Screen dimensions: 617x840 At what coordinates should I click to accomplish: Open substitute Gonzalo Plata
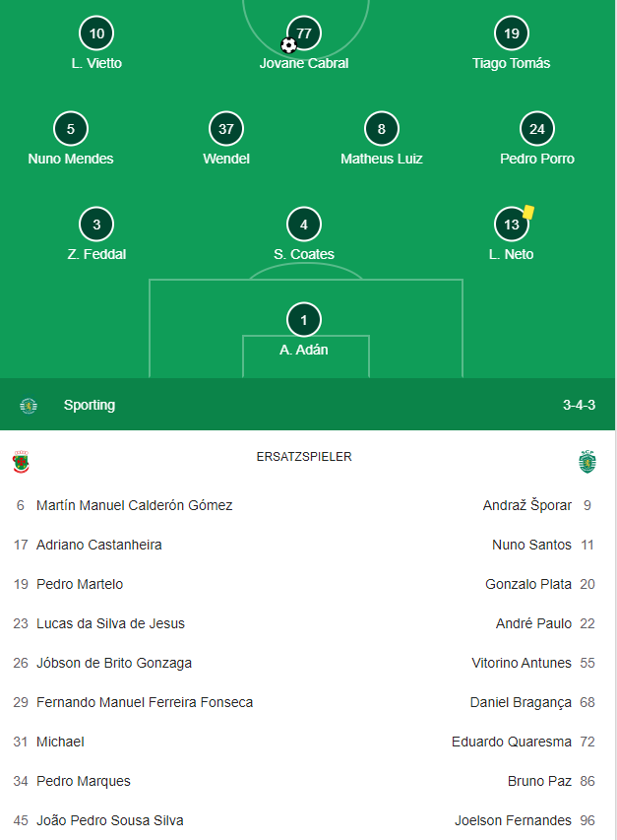[528, 584]
